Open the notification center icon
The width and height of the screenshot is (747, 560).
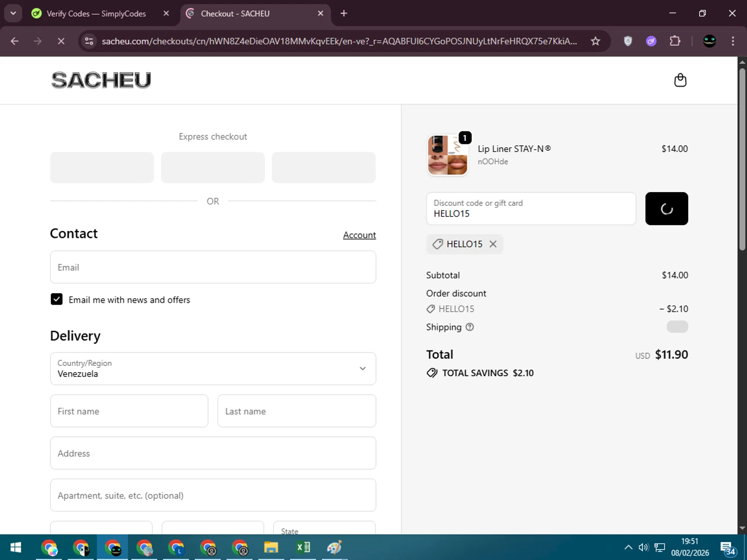[x=728, y=548]
